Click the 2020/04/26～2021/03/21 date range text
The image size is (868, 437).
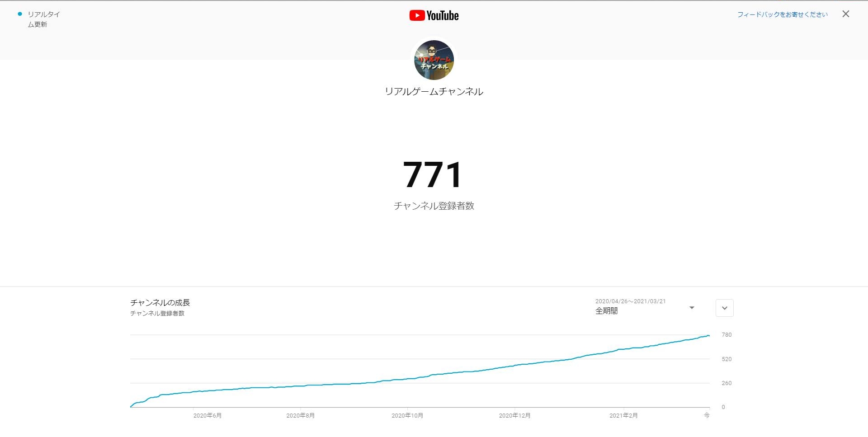[630, 301]
